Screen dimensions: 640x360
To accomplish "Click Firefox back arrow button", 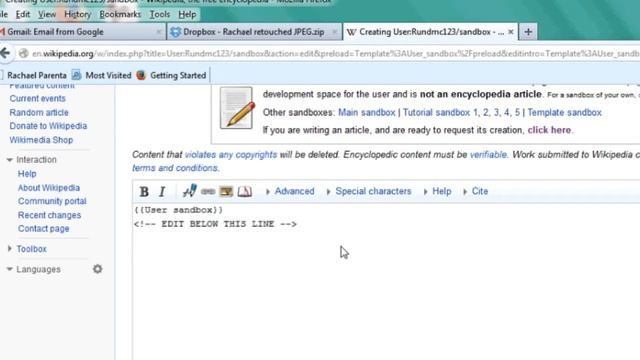I will pyautogui.click(x=5, y=53).
